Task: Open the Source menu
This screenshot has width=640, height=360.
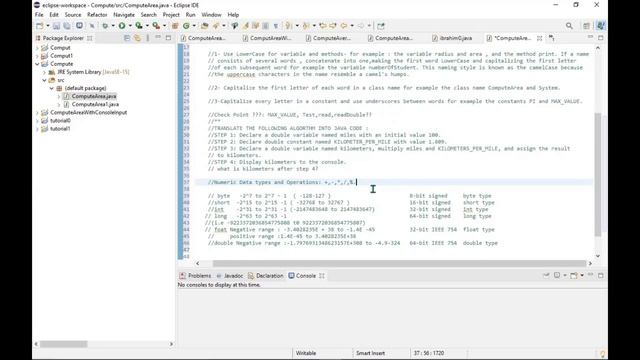Action: click(x=73, y=15)
